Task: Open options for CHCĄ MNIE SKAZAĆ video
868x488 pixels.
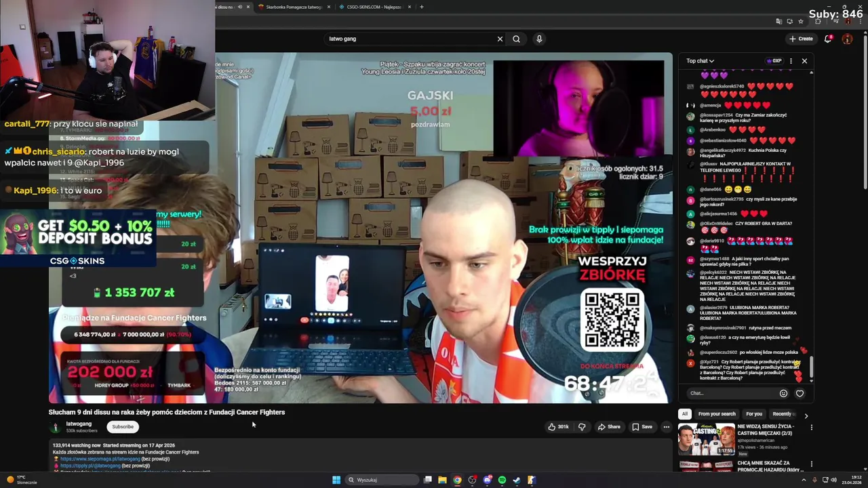Action: pos(811,464)
